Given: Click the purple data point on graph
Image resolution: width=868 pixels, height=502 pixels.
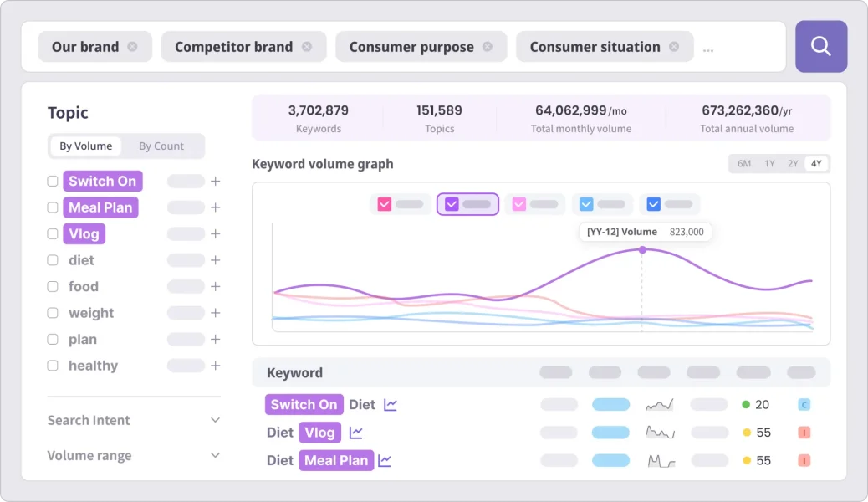Looking at the screenshot, I should click(642, 249).
